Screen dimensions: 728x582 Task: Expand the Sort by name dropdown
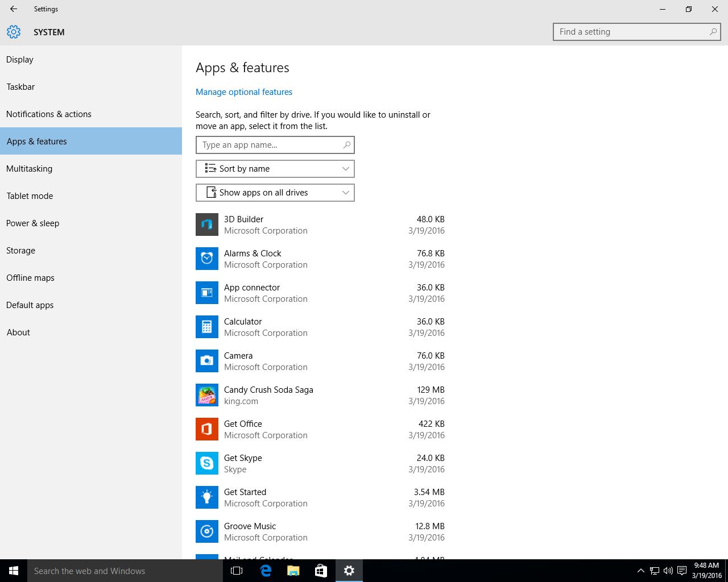click(x=275, y=169)
